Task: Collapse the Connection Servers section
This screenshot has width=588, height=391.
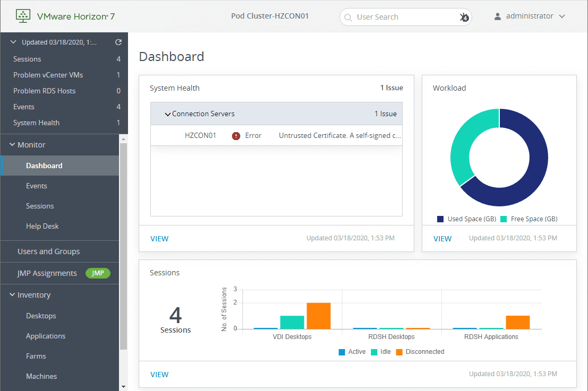Action: (x=168, y=114)
